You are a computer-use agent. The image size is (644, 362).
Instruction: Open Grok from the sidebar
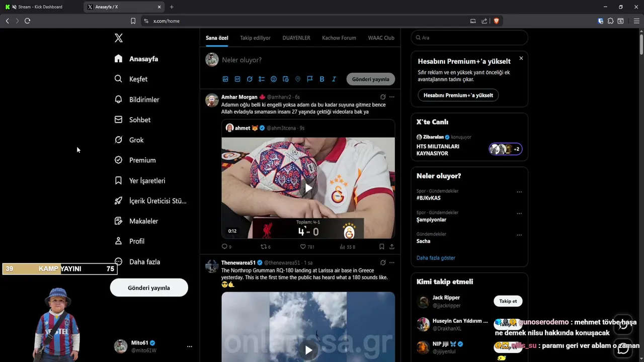click(x=129, y=140)
